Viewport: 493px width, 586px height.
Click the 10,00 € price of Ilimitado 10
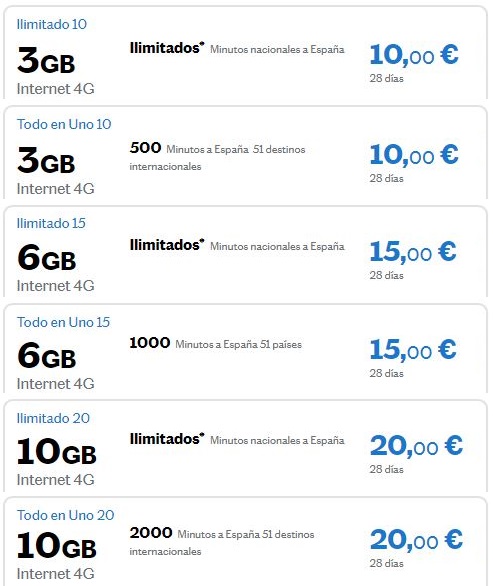414,55
